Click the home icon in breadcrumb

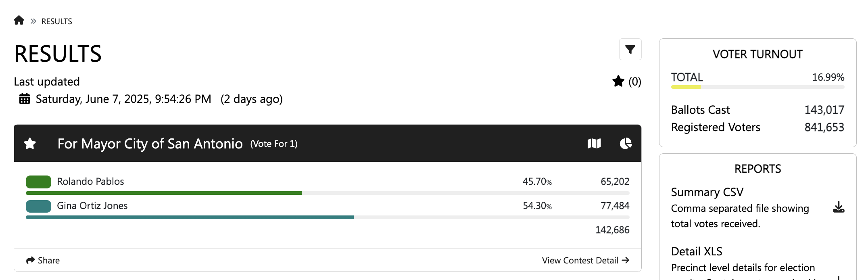[x=19, y=21]
